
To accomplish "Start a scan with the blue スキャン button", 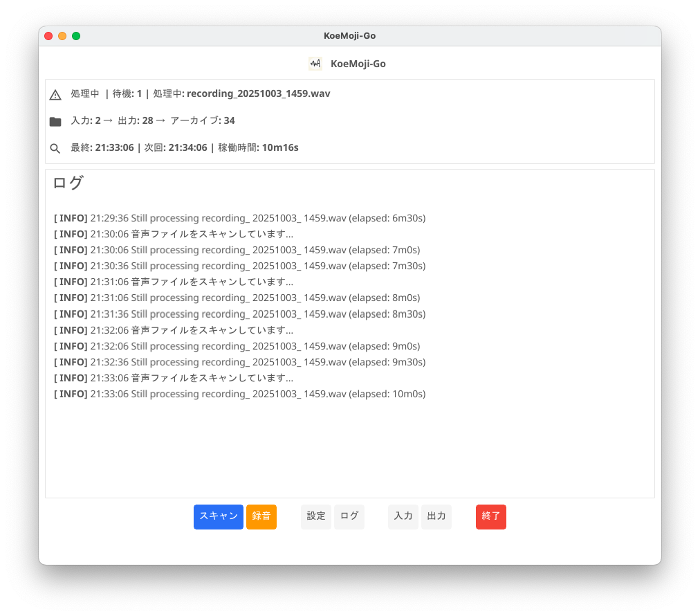I will tap(218, 516).
